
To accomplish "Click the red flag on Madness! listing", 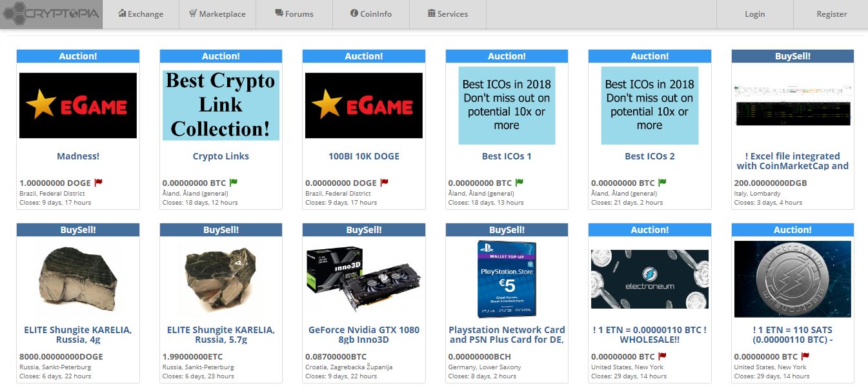I will [x=99, y=183].
